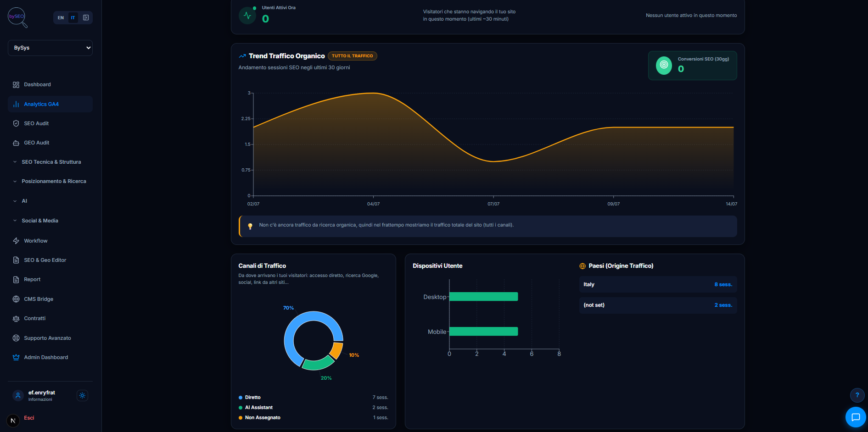This screenshot has width=868, height=432.
Task: Select the (not set) country row
Action: click(x=658, y=305)
